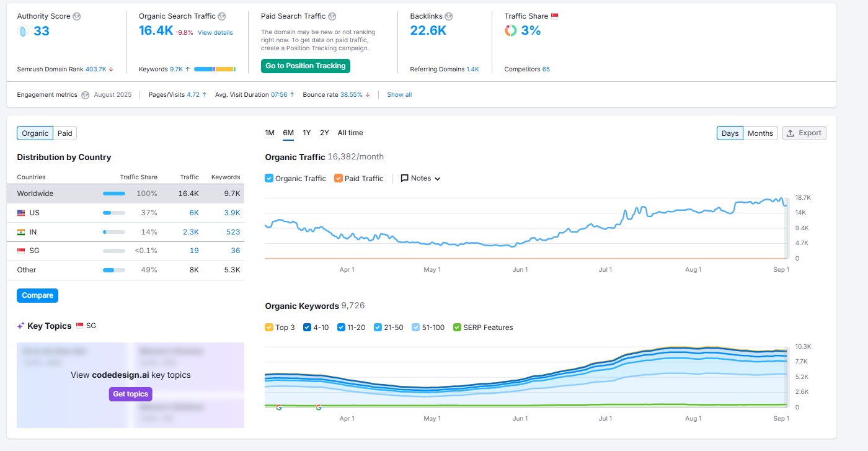Click the Key Topics sparkle icon
The image size is (868, 451).
(x=20, y=326)
